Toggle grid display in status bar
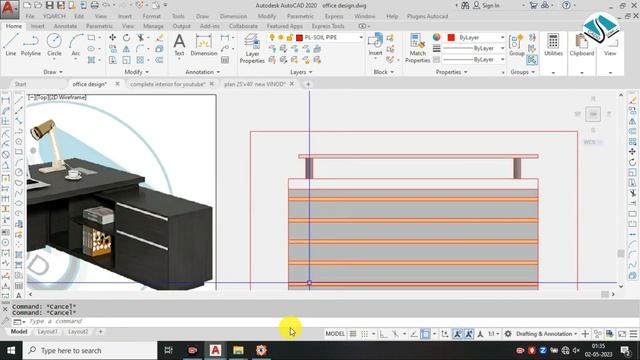640x360 pixels. [353, 334]
